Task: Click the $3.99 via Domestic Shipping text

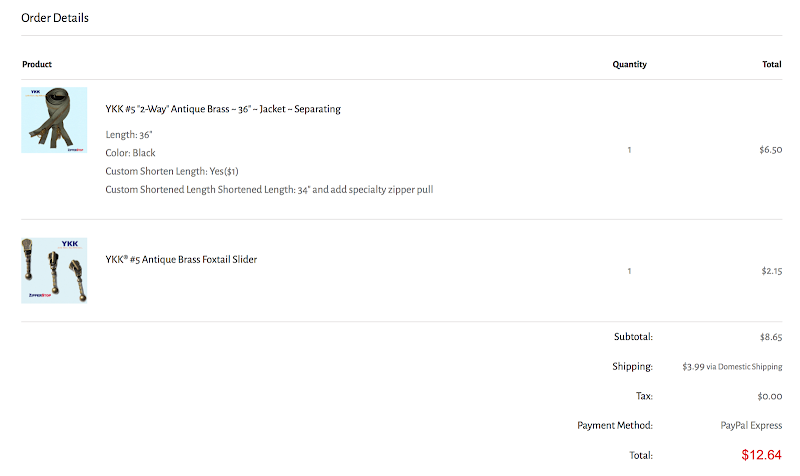Action: 731,367
